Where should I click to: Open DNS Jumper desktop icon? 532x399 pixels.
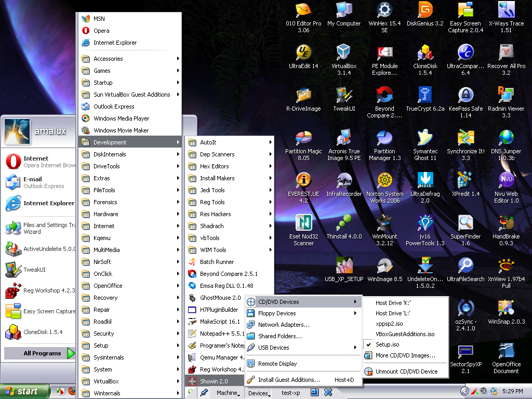(506, 145)
